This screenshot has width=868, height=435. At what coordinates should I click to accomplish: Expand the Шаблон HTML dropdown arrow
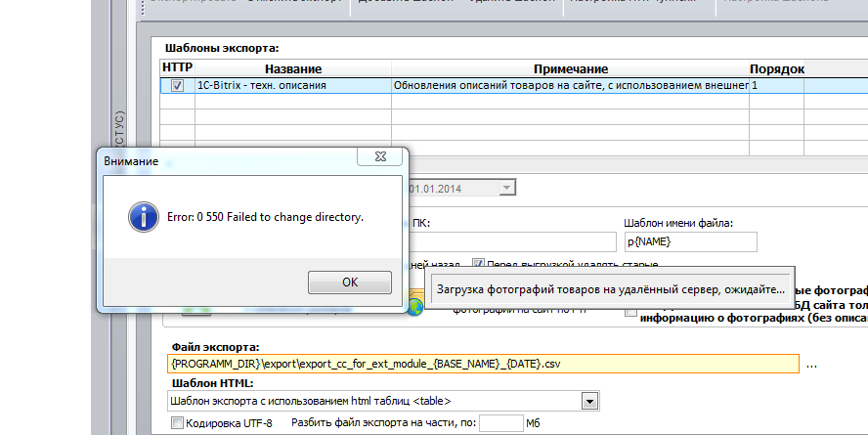tap(589, 401)
